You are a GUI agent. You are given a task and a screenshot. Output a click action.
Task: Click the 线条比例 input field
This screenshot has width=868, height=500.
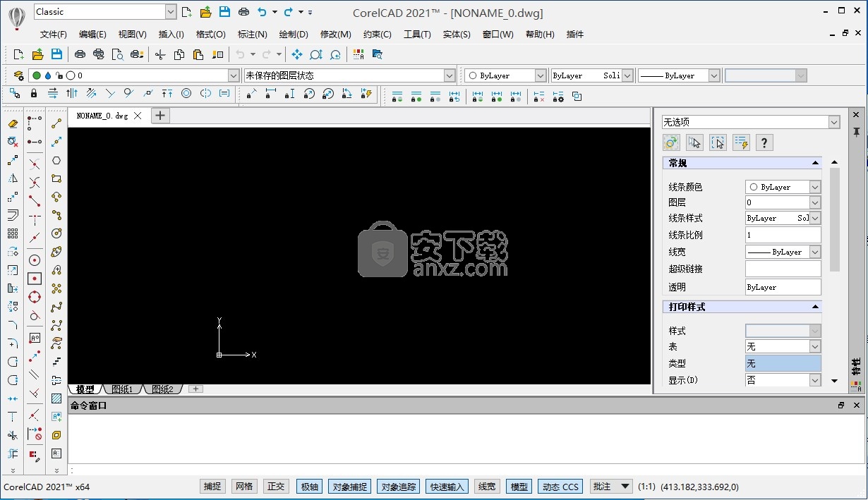(x=783, y=235)
